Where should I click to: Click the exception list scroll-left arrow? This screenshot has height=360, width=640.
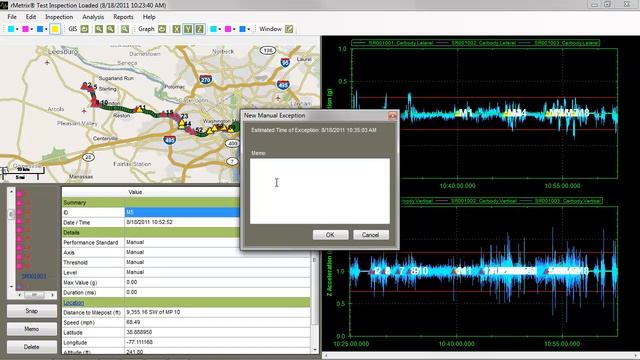pos(19,294)
